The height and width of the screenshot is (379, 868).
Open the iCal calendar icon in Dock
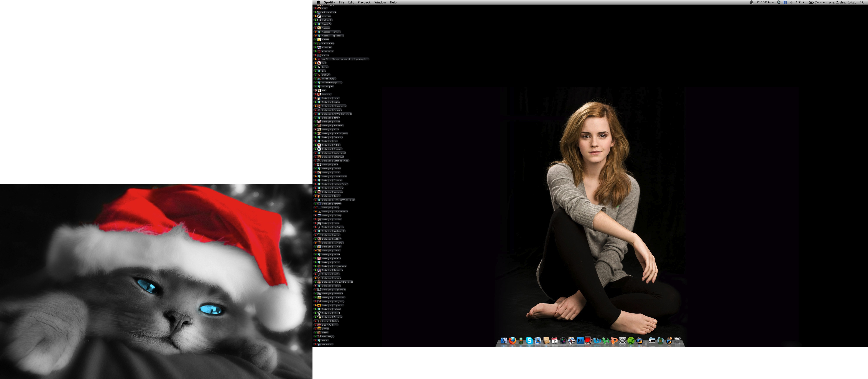tap(555, 341)
